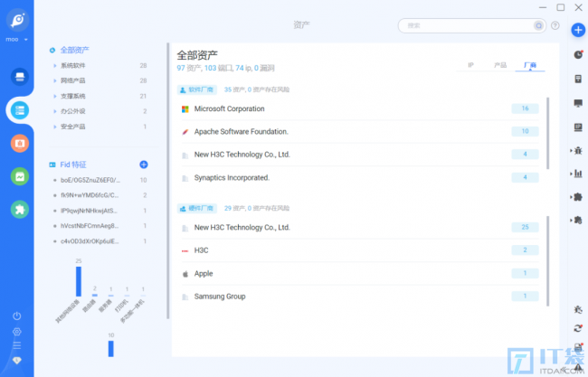Screen dimensions: 588x377
Task: Click the app logo at top left
Action: coord(17,20)
